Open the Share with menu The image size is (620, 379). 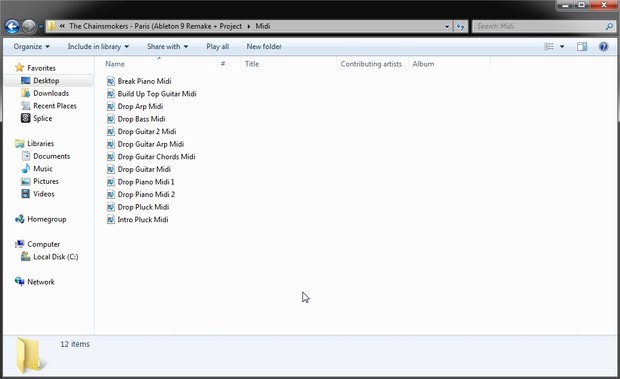(167, 47)
